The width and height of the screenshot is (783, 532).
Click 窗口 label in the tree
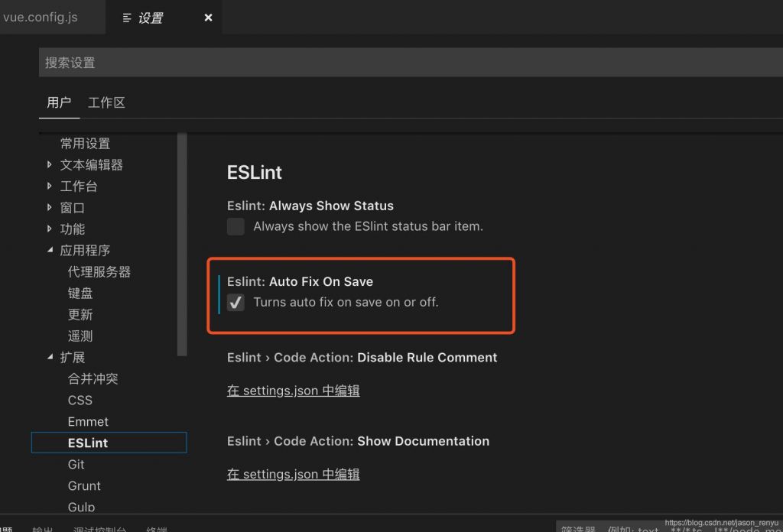[72, 208]
